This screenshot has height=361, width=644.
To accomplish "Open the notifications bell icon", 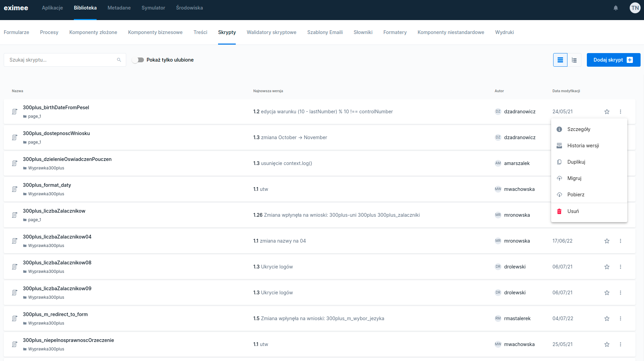I will [x=615, y=8].
